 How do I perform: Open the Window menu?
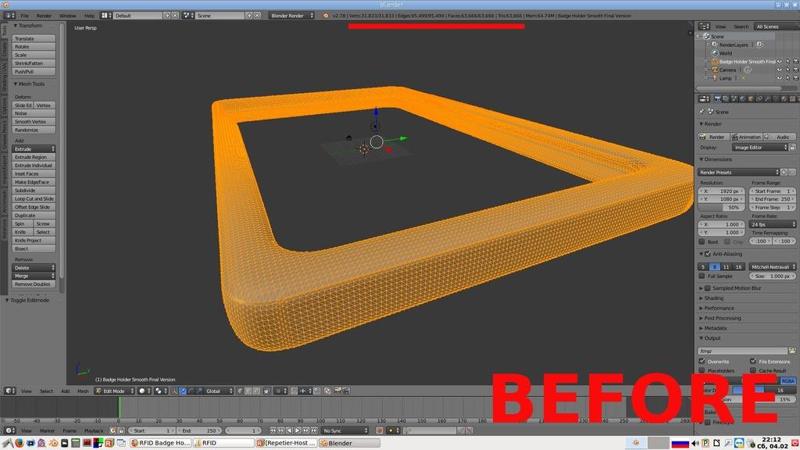click(67, 16)
